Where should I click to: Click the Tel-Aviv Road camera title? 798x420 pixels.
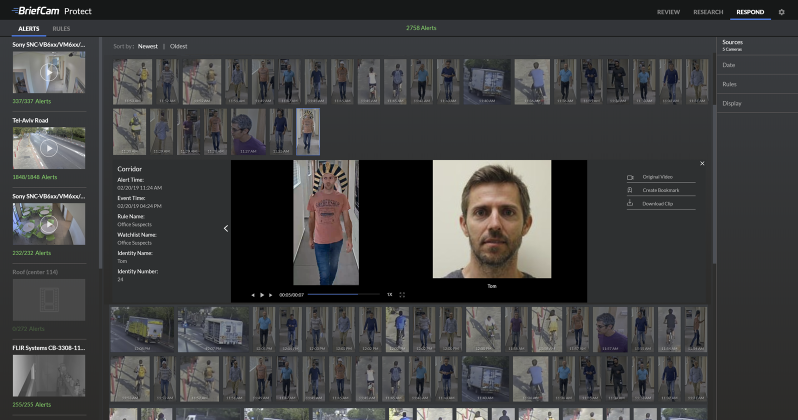[30, 121]
